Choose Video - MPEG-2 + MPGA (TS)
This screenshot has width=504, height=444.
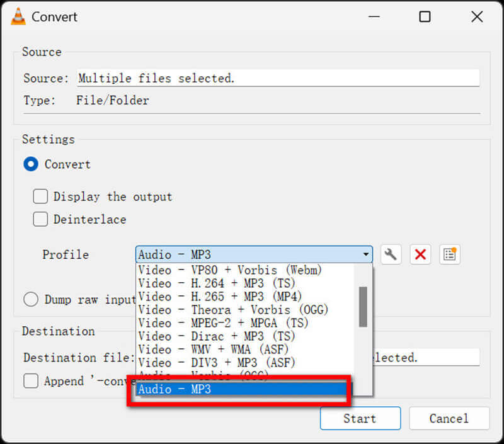coord(245,323)
